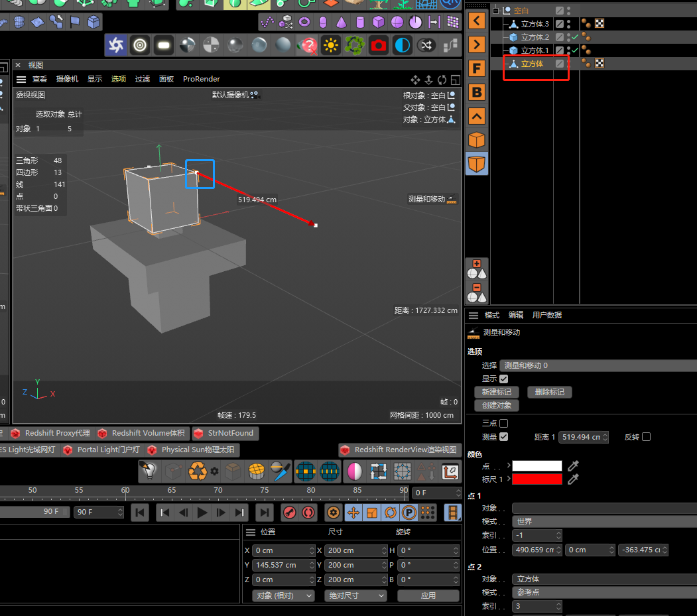Open the 点 2 模式 参考点 dropdown
The width and height of the screenshot is (697, 616).
click(x=605, y=592)
